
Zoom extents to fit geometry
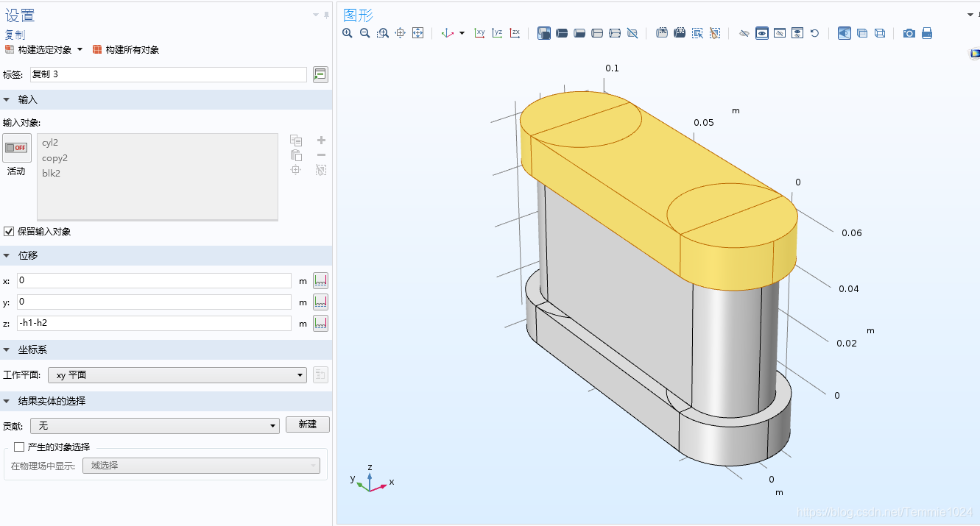(x=418, y=33)
